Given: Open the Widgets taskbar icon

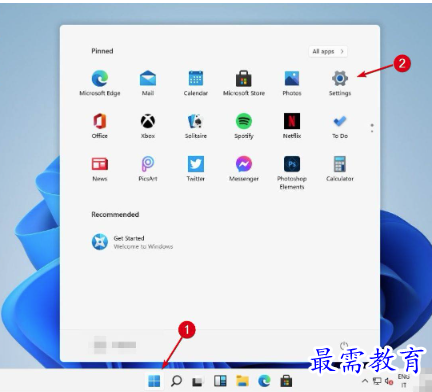Looking at the screenshot, I should tap(220, 380).
